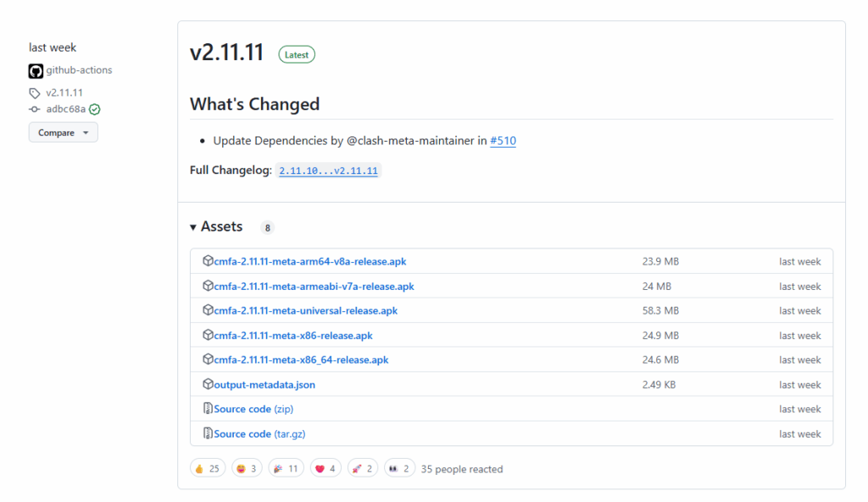Open the Compare dropdown

(63, 132)
